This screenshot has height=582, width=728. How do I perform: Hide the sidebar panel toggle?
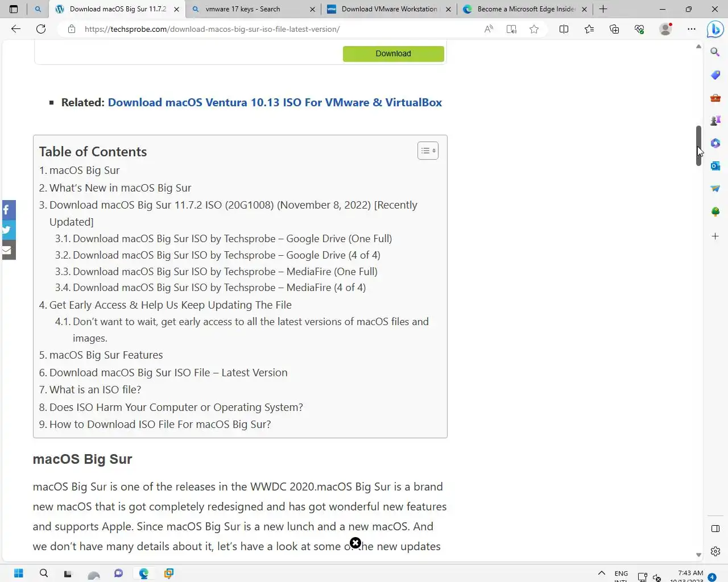[x=715, y=529]
